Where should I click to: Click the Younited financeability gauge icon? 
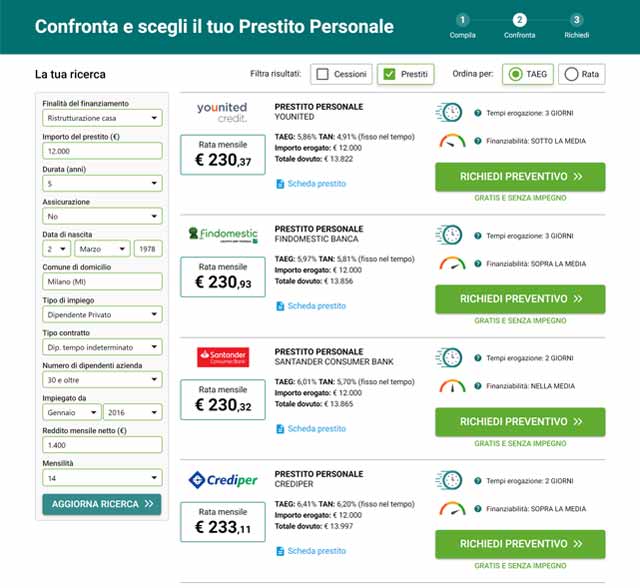tap(452, 141)
